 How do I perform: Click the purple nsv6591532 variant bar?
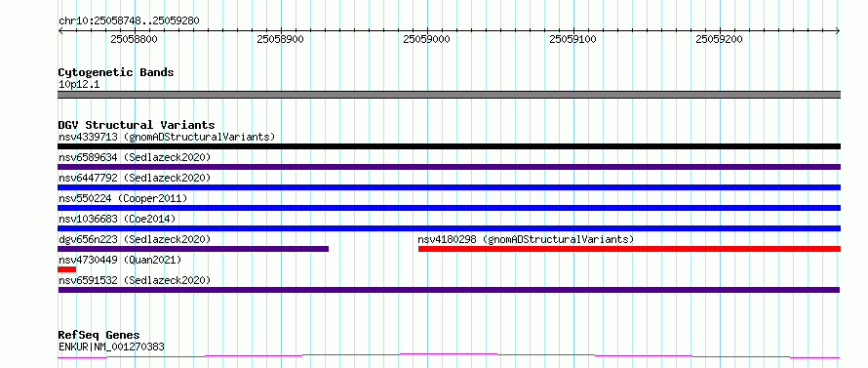click(x=449, y=290)
